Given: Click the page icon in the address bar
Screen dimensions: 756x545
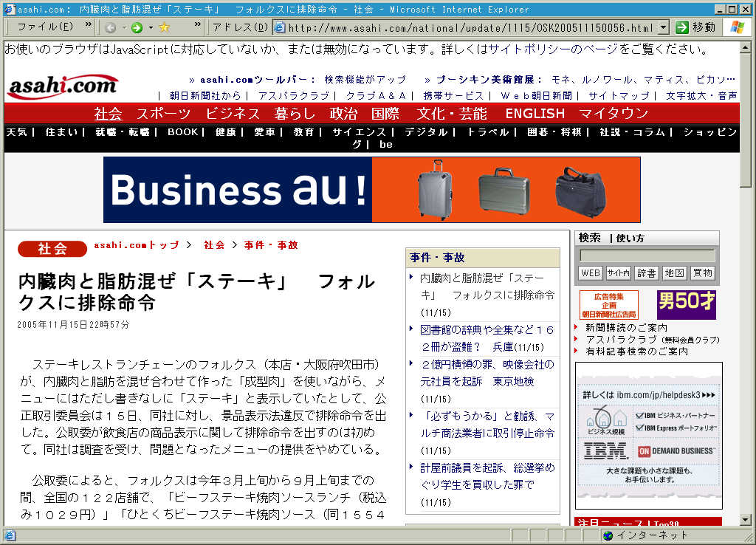Looking at the screenshot, I should [279, 27].
